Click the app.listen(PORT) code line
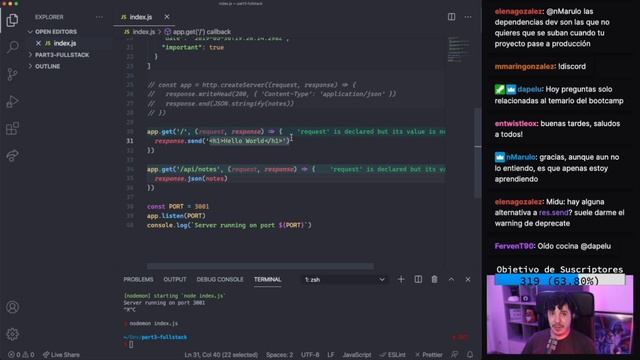This screenshot has width=640, height=360. tap(176, 216)
